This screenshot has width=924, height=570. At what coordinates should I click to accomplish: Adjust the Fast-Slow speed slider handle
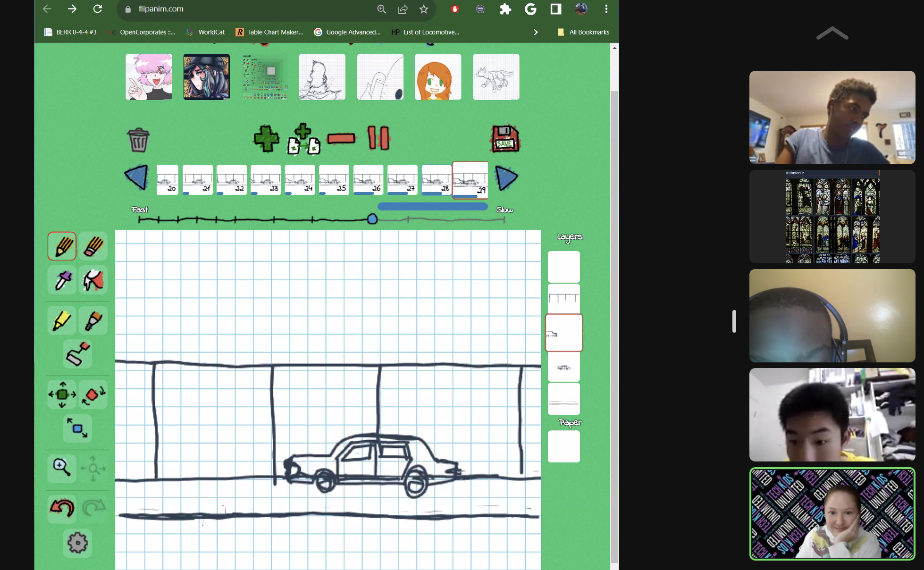(x=372, y=219)
